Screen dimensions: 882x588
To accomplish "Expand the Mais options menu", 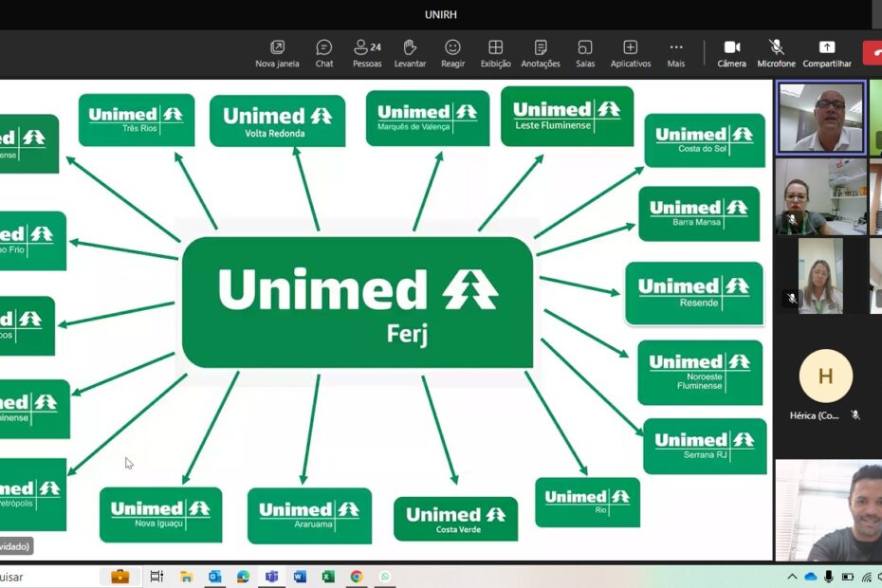I will [x=676, y=53].
